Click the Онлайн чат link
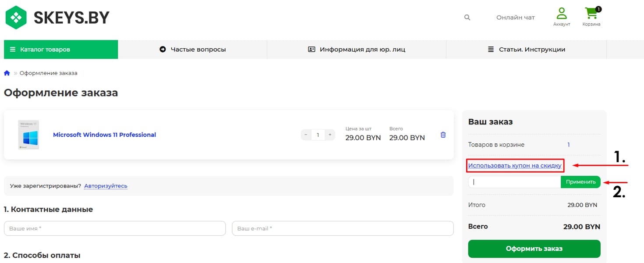The width and height of the screenshot is (644, 263). (515, 18)
